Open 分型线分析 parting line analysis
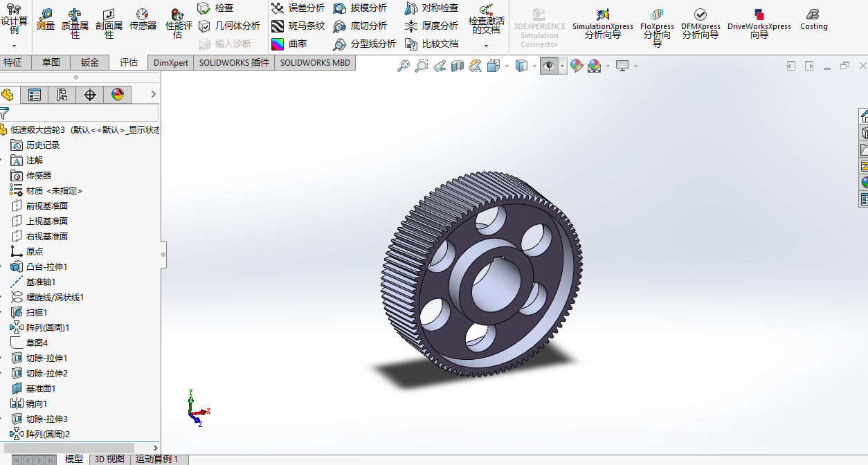 pos(364,44)
